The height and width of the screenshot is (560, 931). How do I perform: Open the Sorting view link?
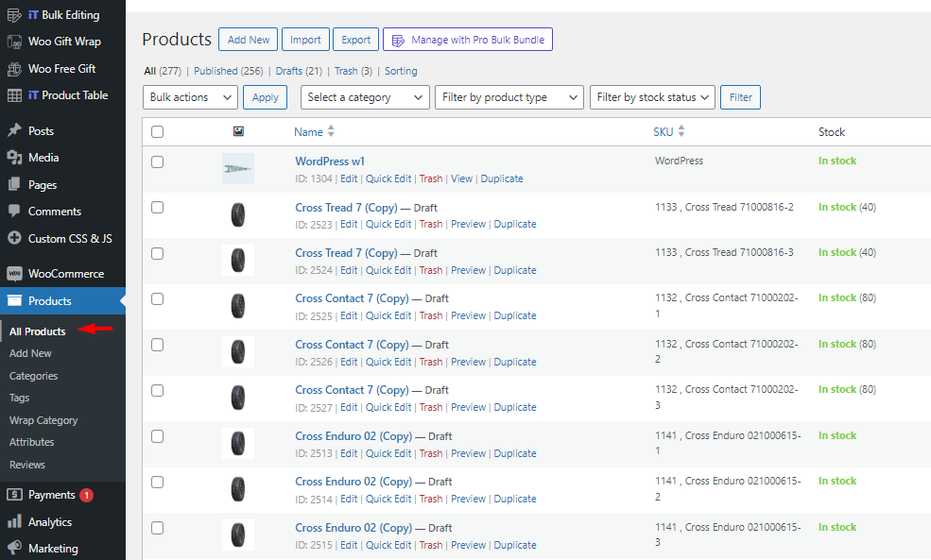[x=401, y=71]
